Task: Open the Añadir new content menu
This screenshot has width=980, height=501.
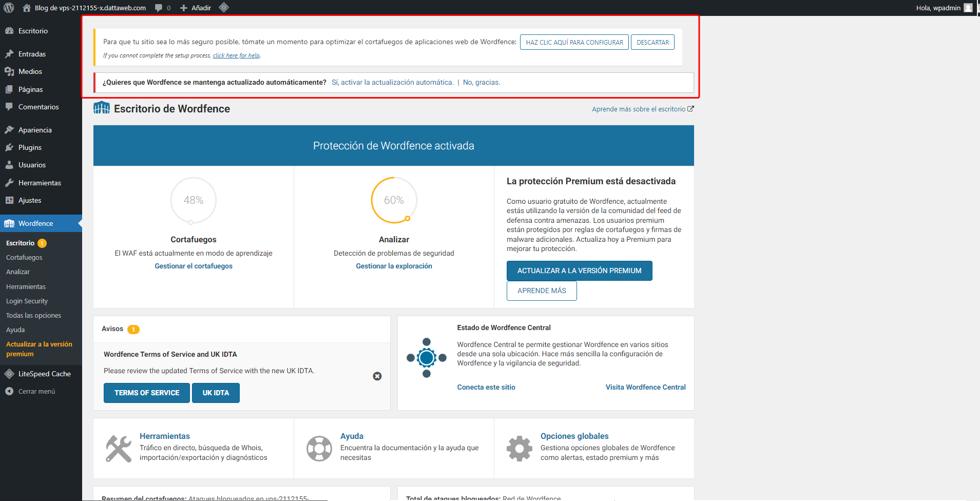Action: pyautogui.click(x=196, y=8)
